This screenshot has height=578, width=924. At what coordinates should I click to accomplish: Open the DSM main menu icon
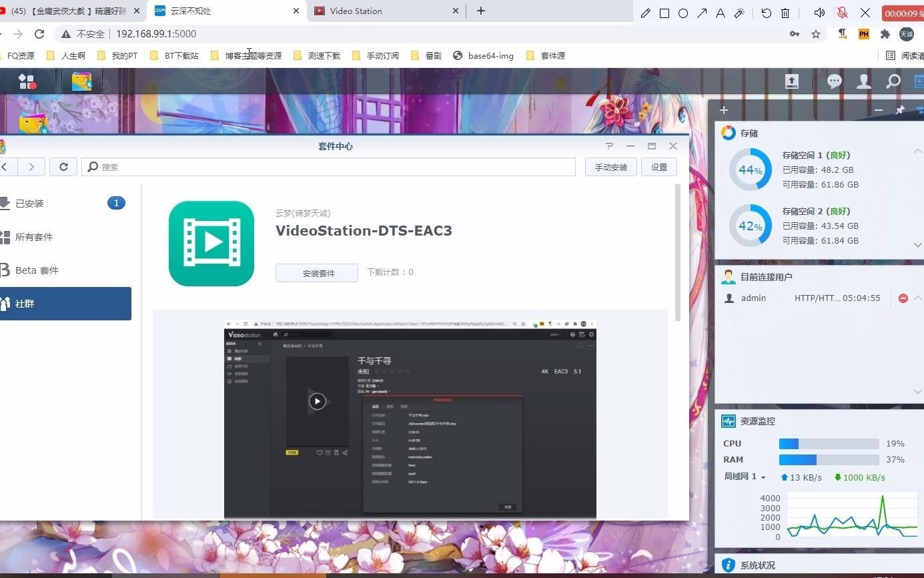pyautogui.click(x=27, y=81)
